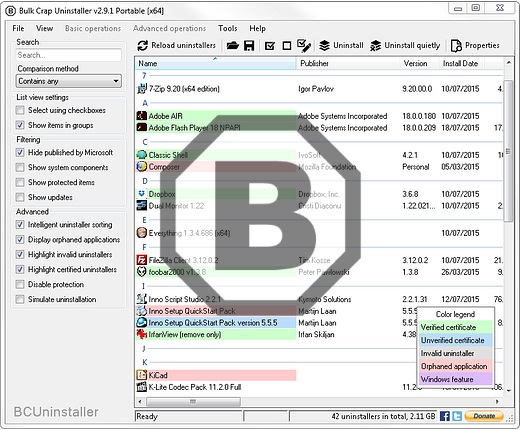Click the Uninstall stack icon
Screen dimensions: 520x430
pyautogui.click(x=324, y=46)
